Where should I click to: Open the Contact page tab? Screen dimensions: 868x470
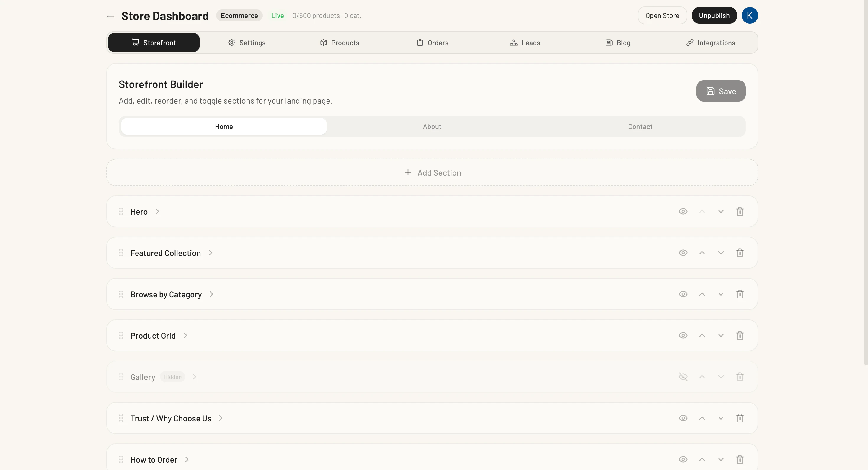640,126
